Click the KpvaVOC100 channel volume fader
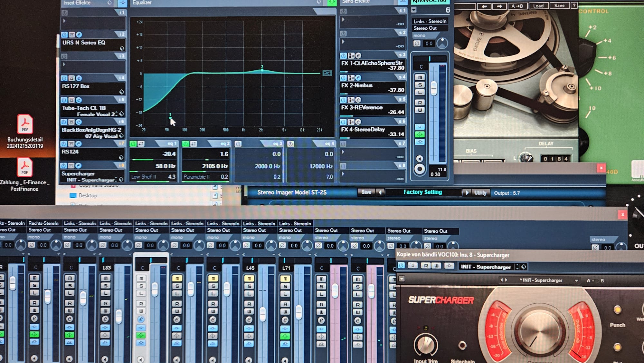This screenshot has width=644, height=363. 434,88
